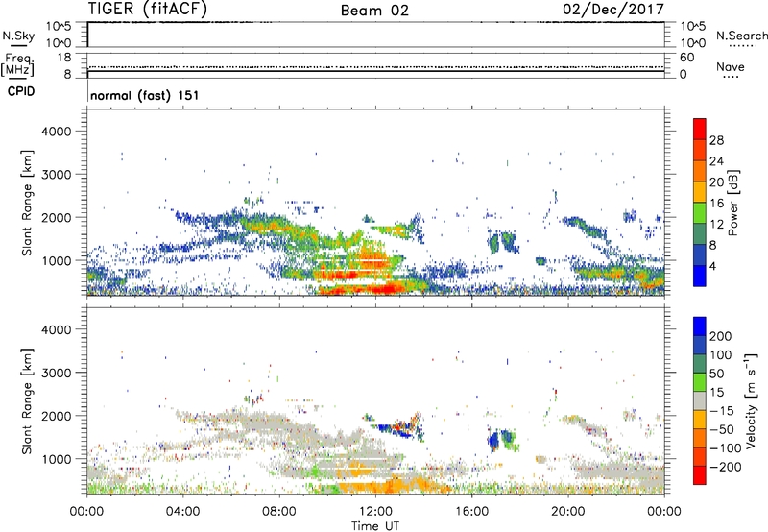Click the orange segment of power colorbar

click(700, 170)
